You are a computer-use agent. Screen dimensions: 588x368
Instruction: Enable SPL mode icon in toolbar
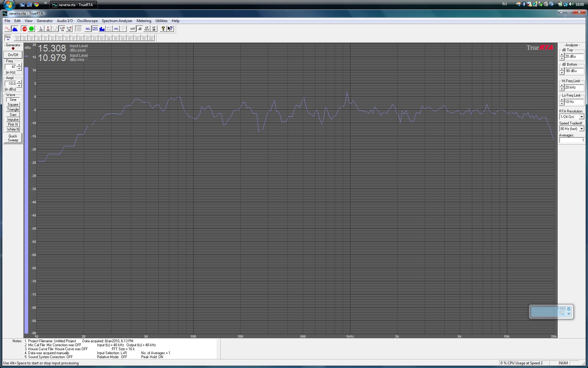coord(116,29)
